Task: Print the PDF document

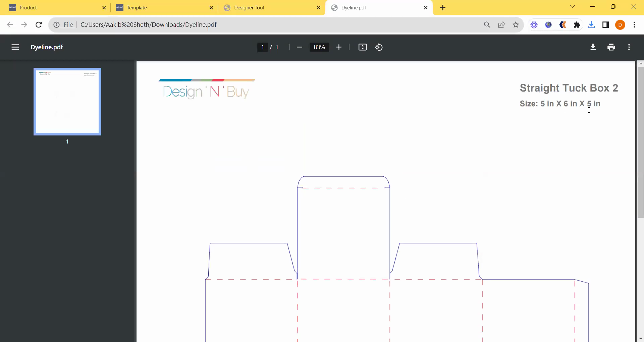Action: point(611,47)
